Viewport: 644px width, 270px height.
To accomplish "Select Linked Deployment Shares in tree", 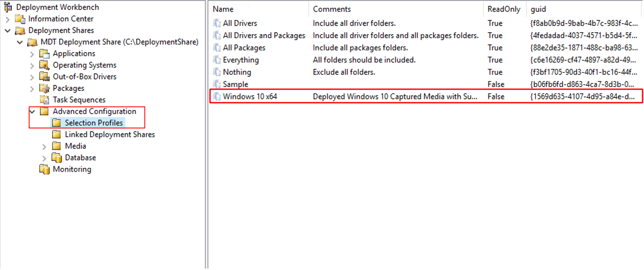I will [x=110, y=135].
